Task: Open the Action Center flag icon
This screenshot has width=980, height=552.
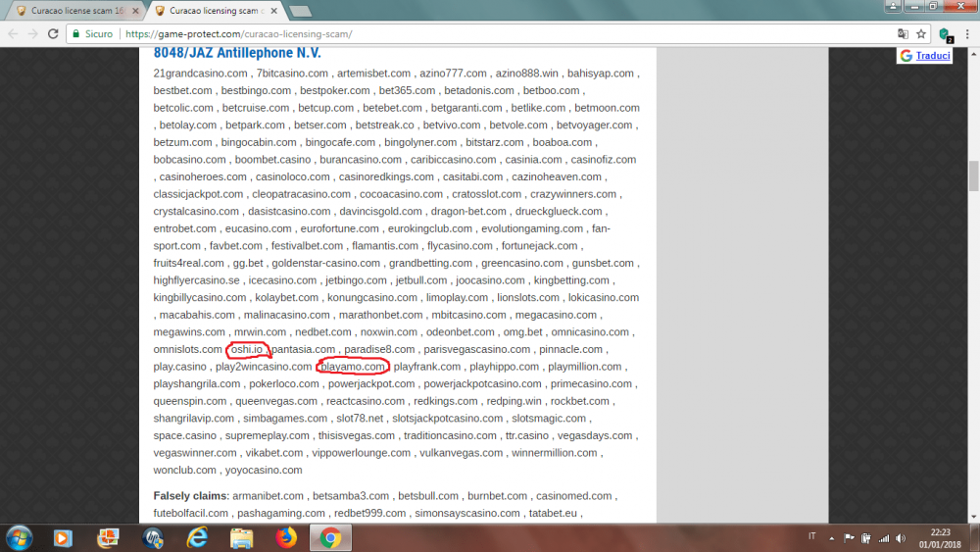Action: 849,537
